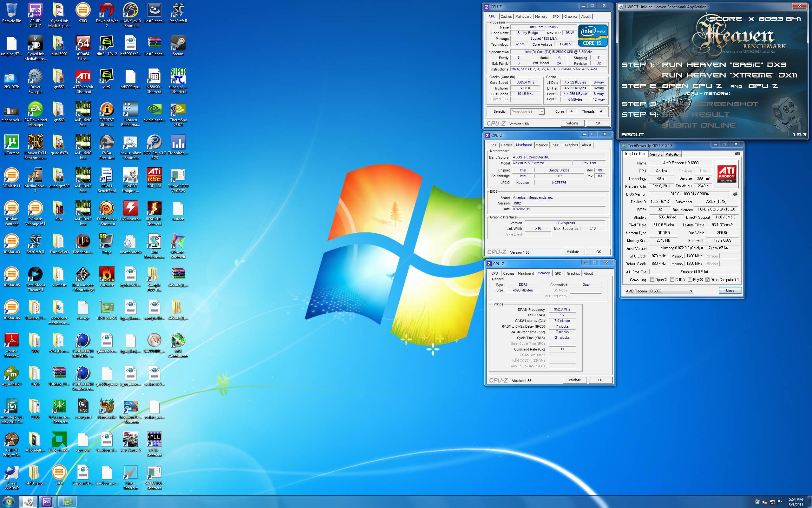Open the Fraps desktop icon

(x=107, y=244)
